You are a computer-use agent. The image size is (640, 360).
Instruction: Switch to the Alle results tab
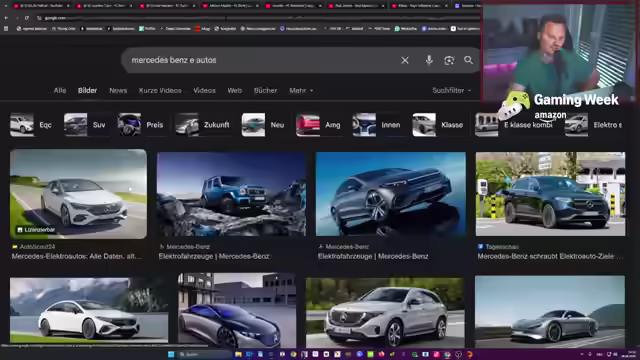(60, 91)
